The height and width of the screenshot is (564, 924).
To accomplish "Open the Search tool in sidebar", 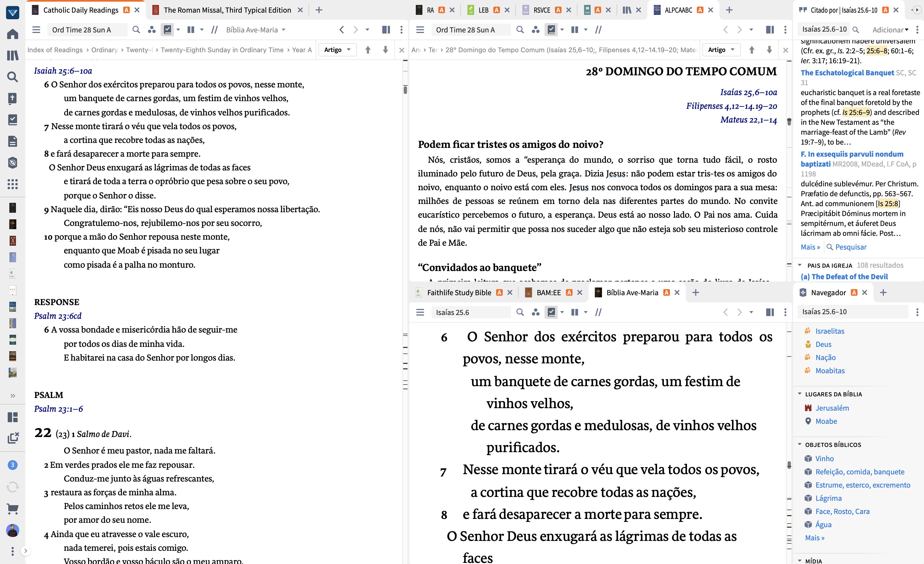I will pyautogui.click(x=12, y=77).
